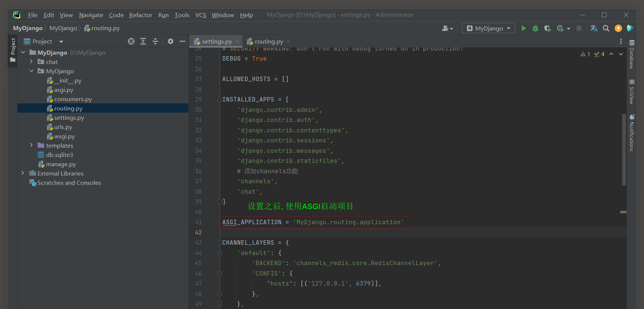
Task: Open Project panel gear options
Action: [171, 41]
